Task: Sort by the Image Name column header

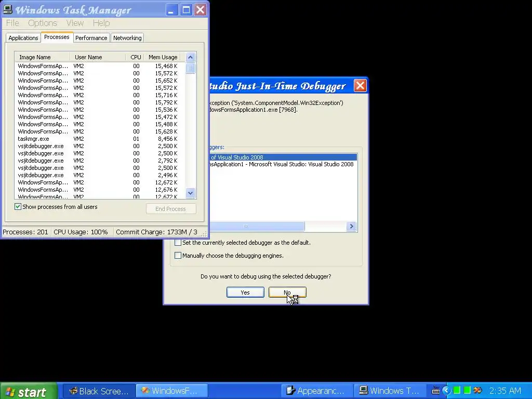Action: tap(43, 57)
